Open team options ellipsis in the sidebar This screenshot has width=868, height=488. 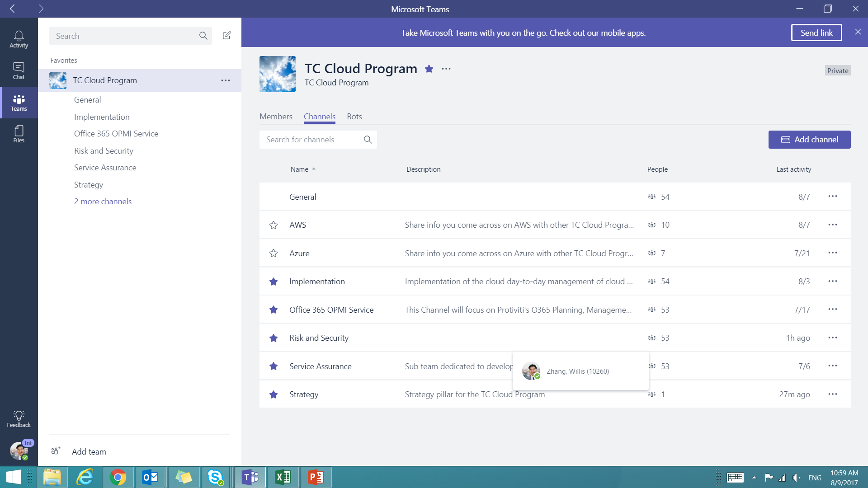point(226,80)
